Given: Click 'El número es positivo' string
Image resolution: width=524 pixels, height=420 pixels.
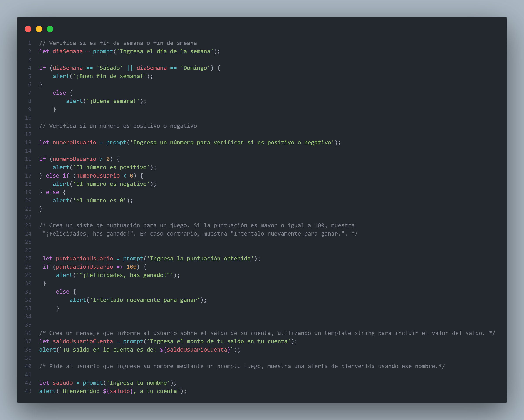Looking at the screenshot, I should click(x=111, y=167).
